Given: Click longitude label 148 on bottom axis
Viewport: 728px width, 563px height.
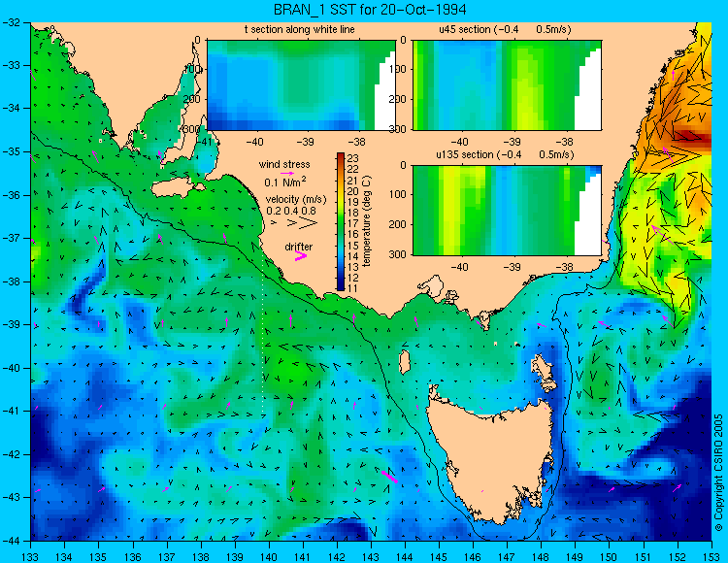Looking at the screenshot, I should tap(541, 557).
